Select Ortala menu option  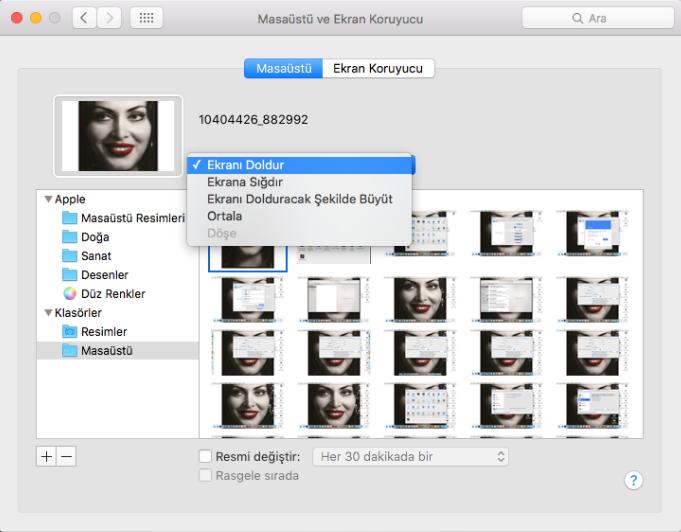point(225,216)
